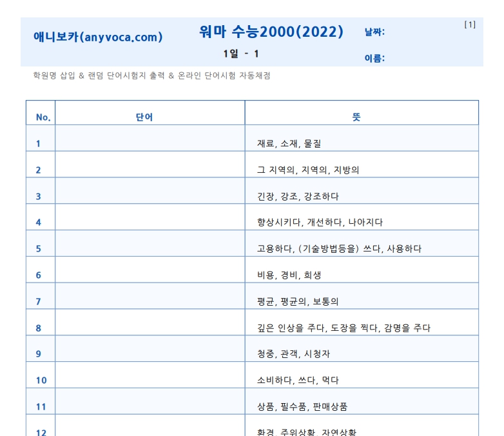Click row number 9
This screenshot has height=436, width=504.
38,354
